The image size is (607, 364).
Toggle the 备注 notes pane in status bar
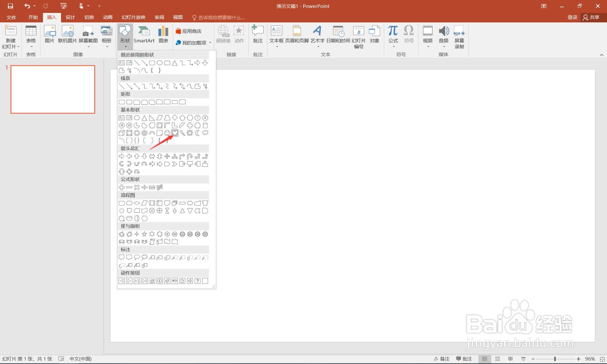coord(442,359)
